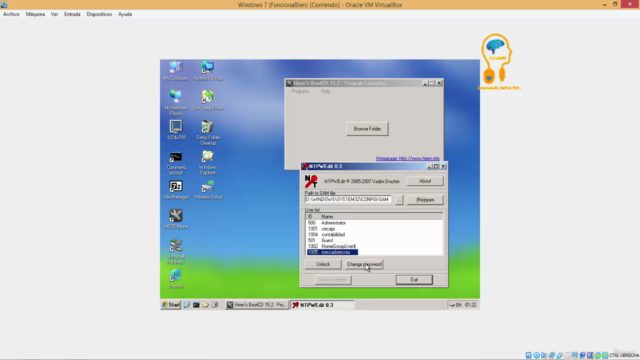The width and height of the screenshot is (640, 360).
Task: Click the fourth quick launch icon beside folder
Action: click(x=215, y=305)
